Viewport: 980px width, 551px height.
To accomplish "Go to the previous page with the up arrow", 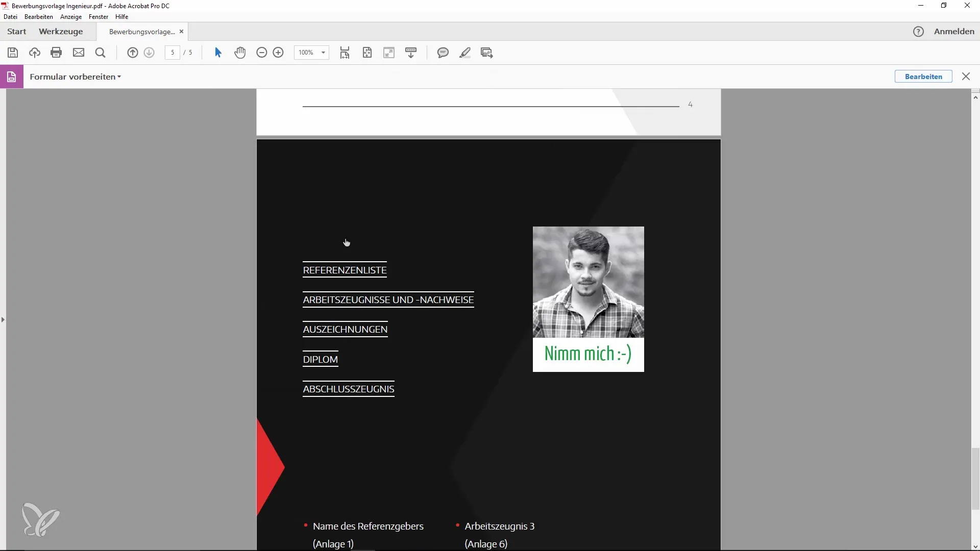I will (x=133, y=53).
